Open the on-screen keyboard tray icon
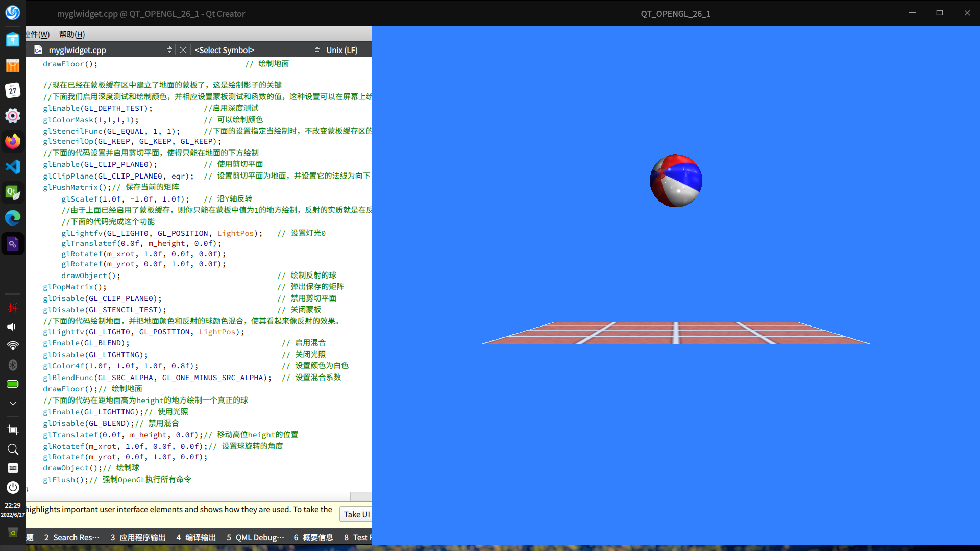This screenshot has height=551, width=980. (12, 468)
